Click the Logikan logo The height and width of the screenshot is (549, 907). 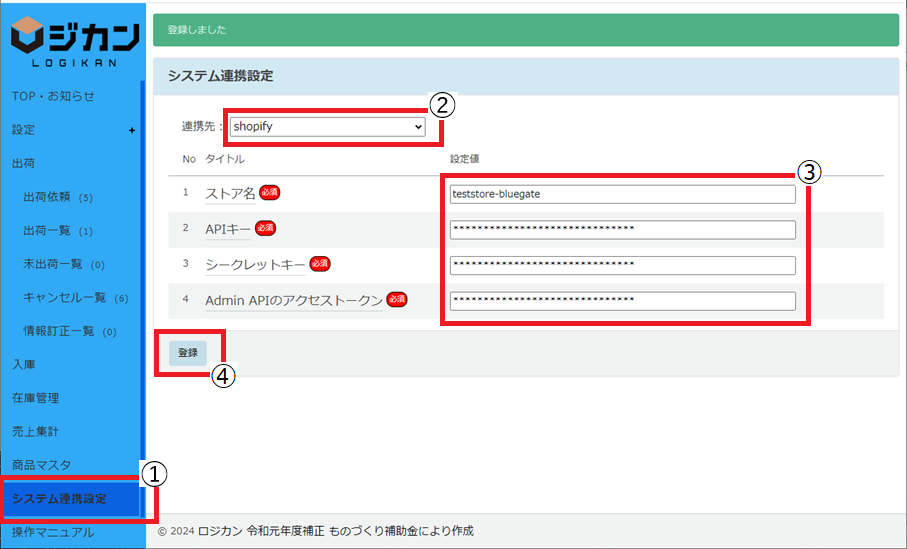(x=74, y=40)
